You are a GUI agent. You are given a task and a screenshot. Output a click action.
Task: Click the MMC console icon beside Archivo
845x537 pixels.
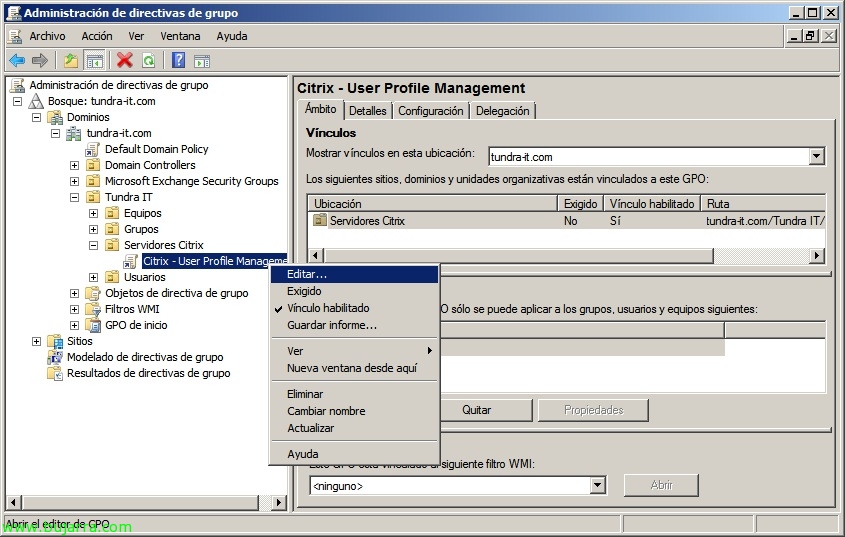click(15, 36)
